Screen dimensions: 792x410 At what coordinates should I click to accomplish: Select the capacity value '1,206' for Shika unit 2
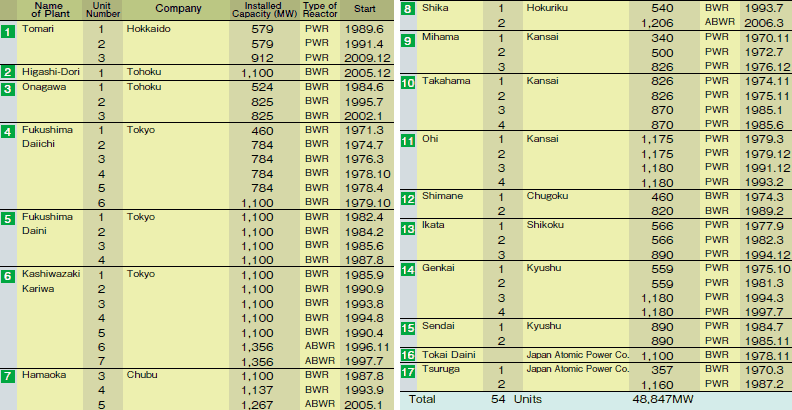658,23
